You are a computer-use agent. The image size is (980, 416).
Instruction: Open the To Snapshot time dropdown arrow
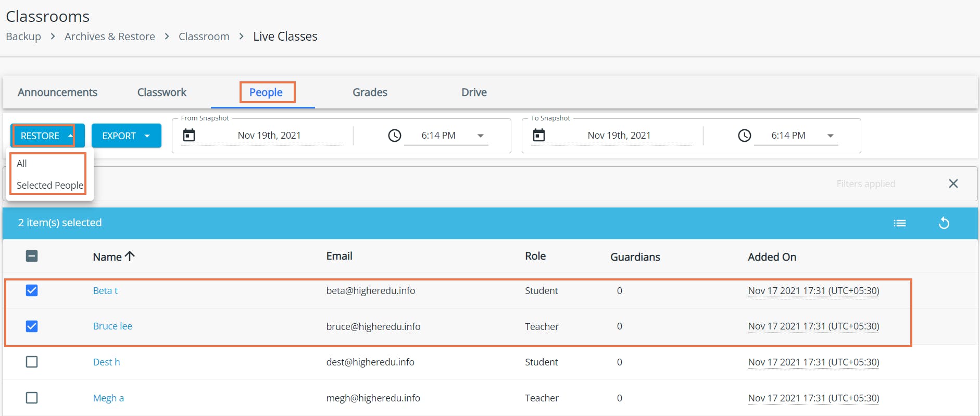[x=831, y=136]
